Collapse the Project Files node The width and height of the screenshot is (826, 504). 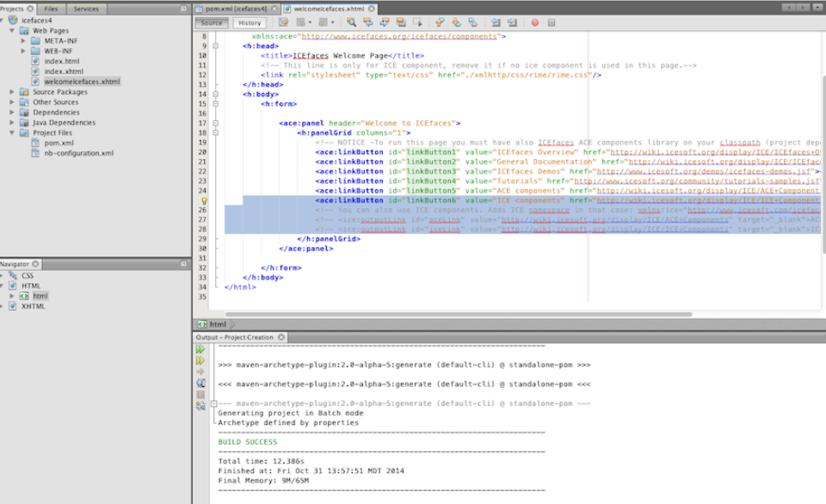click(x=12, y=133)
